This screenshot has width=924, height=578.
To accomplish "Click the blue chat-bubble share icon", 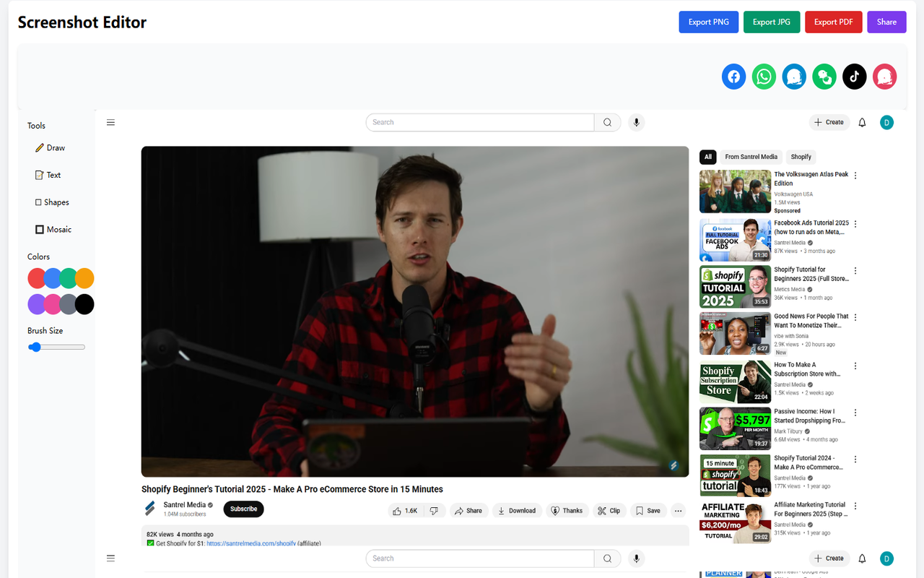I will pos(794,77).
